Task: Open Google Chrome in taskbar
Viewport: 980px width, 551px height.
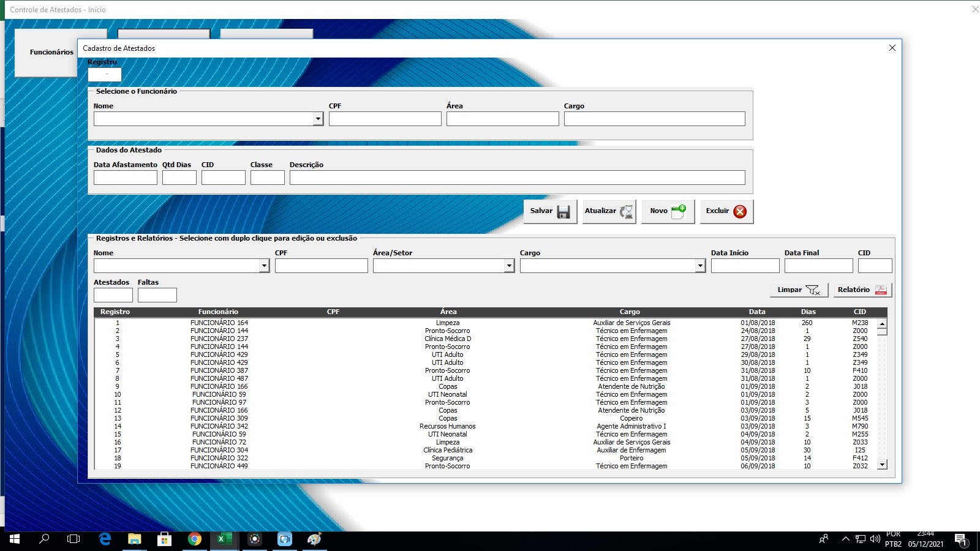Action: pyautogui.click(x=194, y=539)
